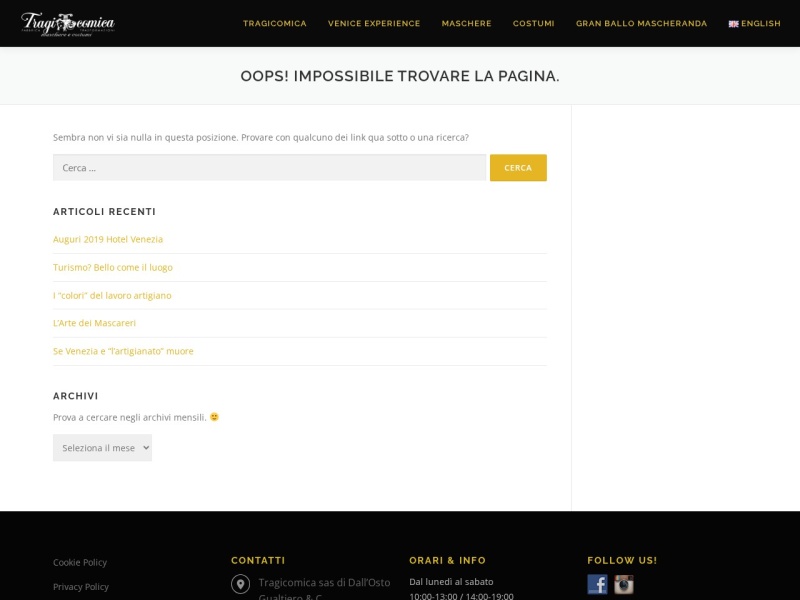This screenshot has height=600, width=800.
Task: Open the Costumi menu item
Action: tap(533, 23)
